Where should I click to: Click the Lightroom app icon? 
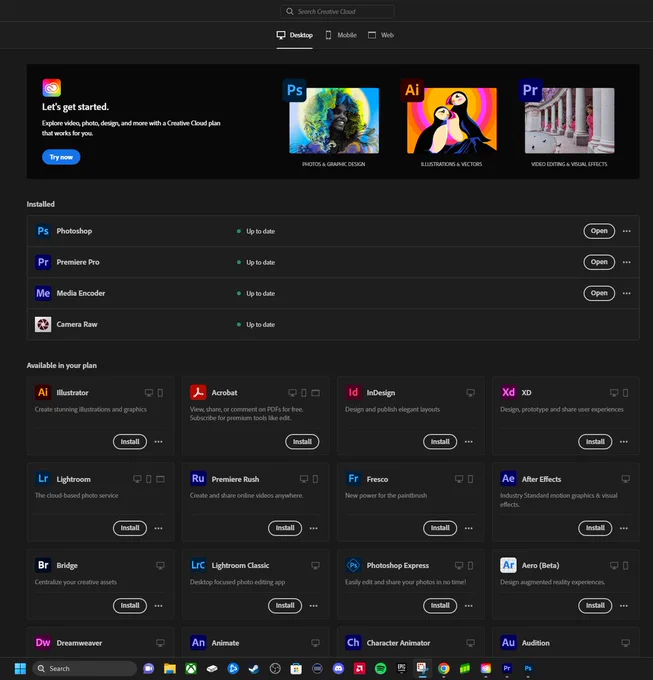43,479
